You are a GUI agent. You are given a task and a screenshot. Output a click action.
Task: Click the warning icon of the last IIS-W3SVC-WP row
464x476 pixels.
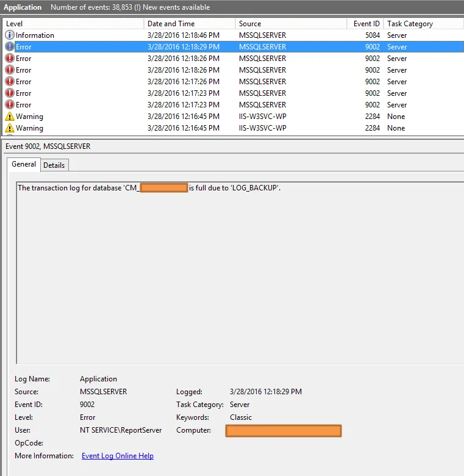click(10, 128)
